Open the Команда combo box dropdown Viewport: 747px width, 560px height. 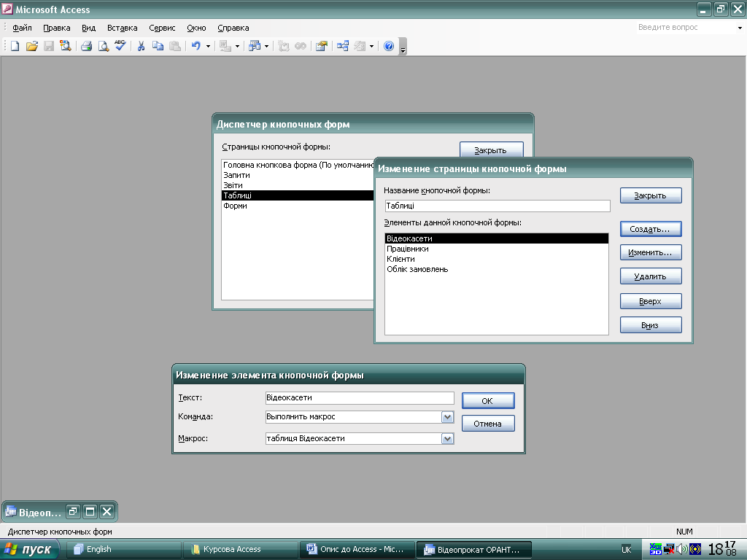click(x=447, y=417)
